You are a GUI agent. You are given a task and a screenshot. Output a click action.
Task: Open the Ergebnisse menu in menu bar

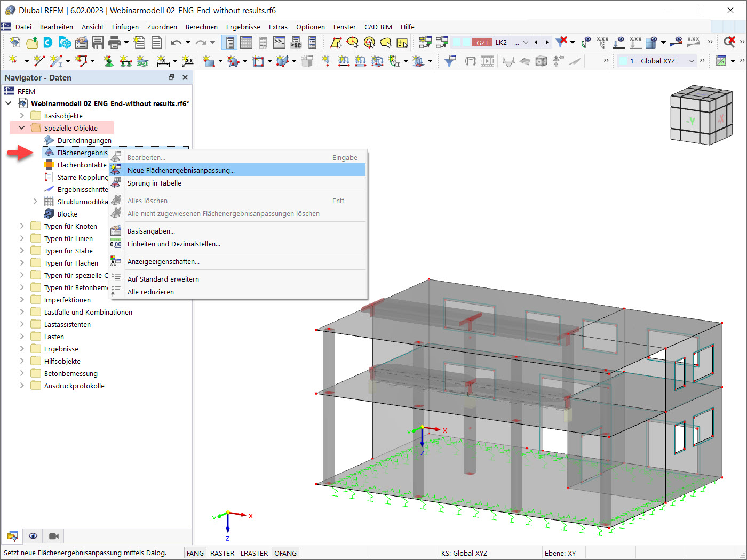pos(243,27)
